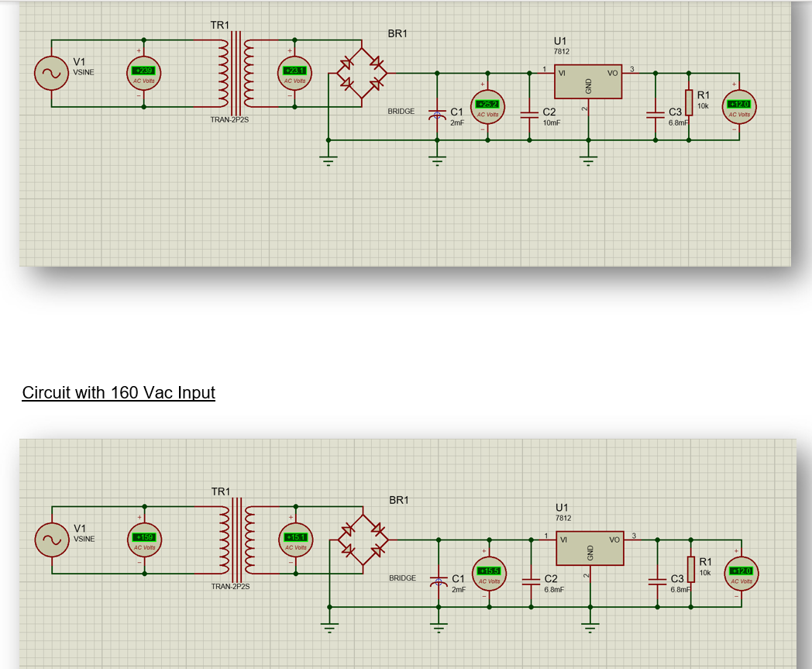Screen dimensions: 812x669
Task: Click the AC voltmeter reading +15.5
Action: 489,574
